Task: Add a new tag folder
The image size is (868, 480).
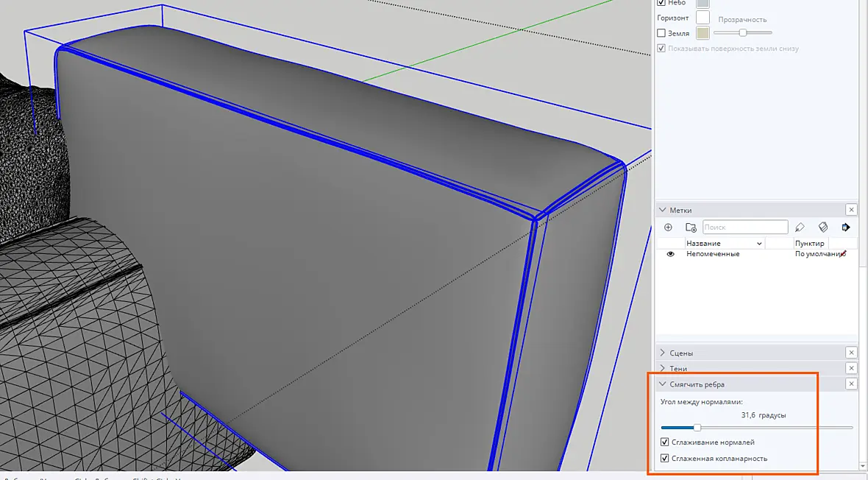Action: tap(690, 227)
